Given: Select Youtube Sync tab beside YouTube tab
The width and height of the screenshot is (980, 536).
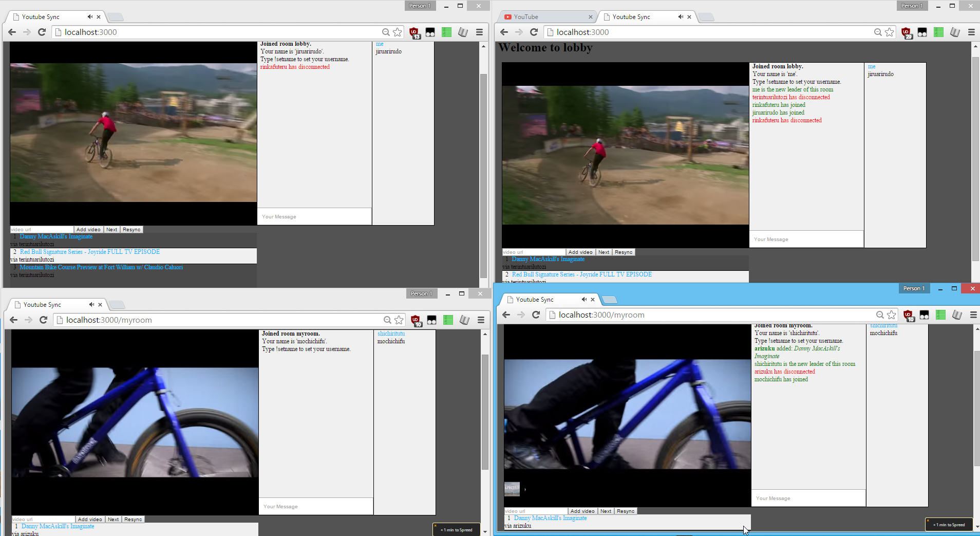Looking at the screenshot, I should [646, 17].
